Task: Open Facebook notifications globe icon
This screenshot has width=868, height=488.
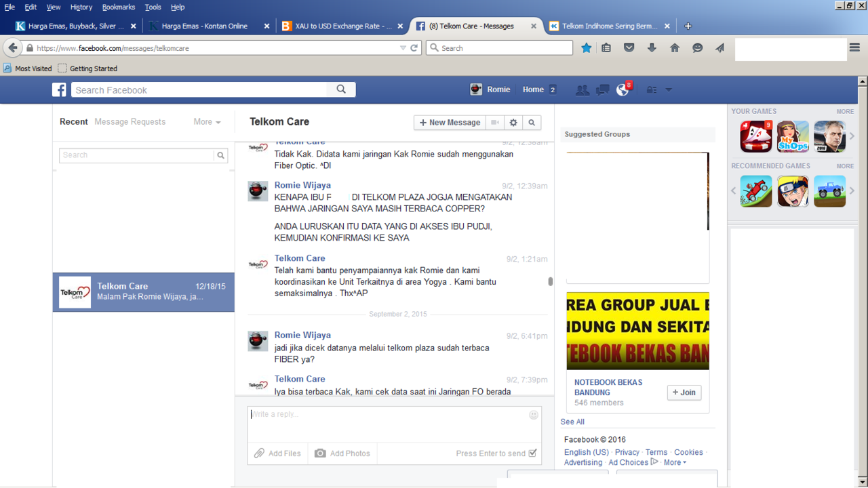Action: coord(623,89)
